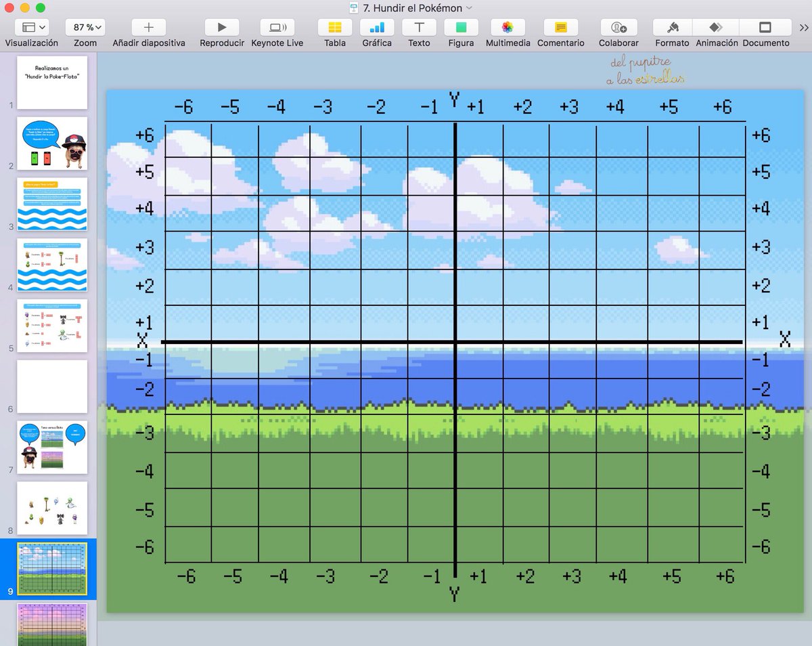The image size is (812, 646).
Task: Insert a shape with Figura
Action: (x=461, y=27)
